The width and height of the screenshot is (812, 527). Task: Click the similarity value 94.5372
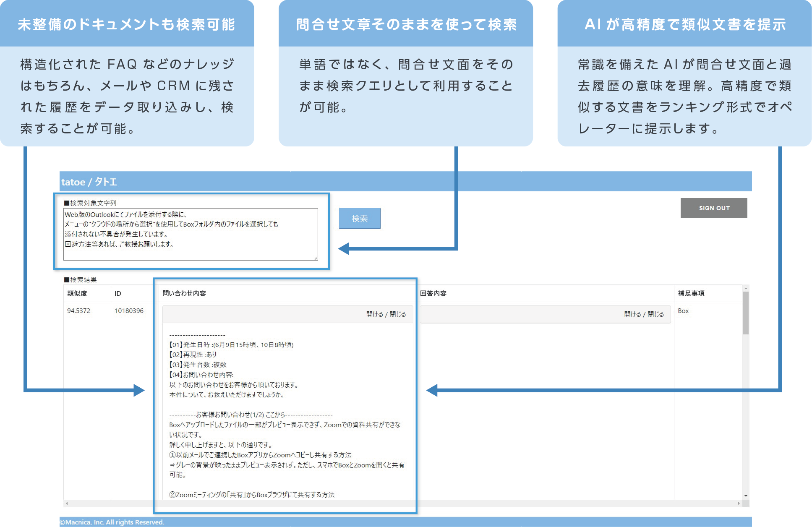(x=78, y=311)
